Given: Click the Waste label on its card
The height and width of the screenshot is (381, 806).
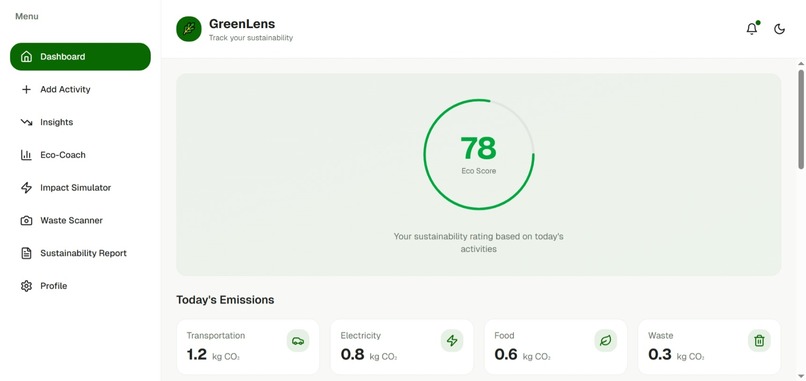Looking at the screenshot, I should click(661, 336).
